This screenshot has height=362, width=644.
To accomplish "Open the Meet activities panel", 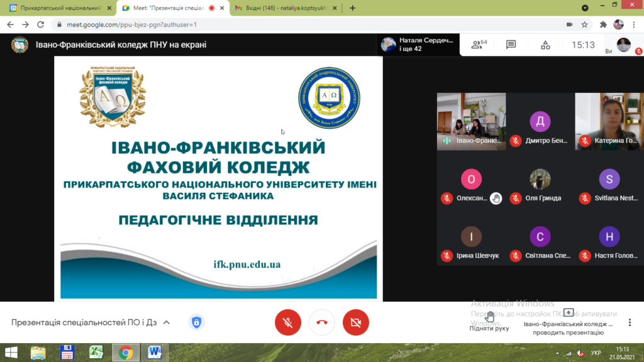I will point(545,45).
